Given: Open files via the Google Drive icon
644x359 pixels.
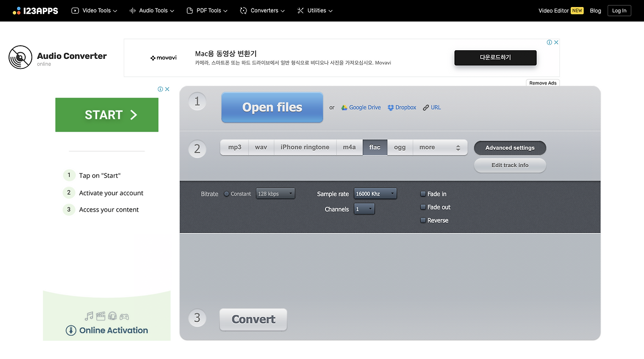Looking at the screenshot, I should (345, 107).
